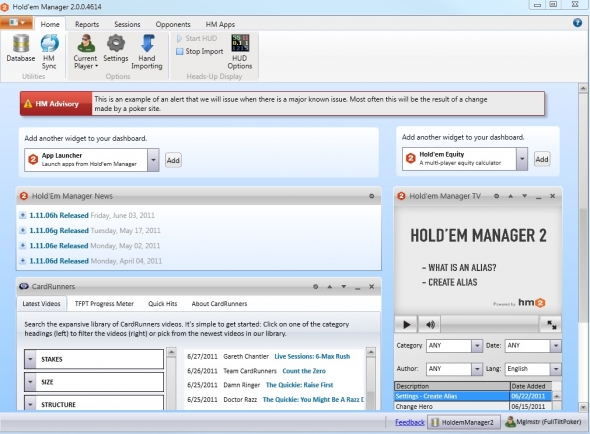590x434 pixels.
Task: Open the Database utility
Action: (21, 48)
